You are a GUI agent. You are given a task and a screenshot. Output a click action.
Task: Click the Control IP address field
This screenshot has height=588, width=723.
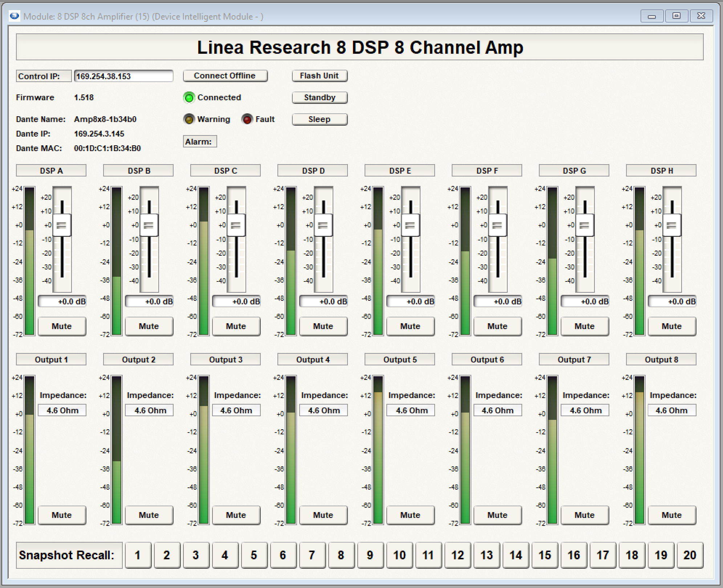coord(123,76)
